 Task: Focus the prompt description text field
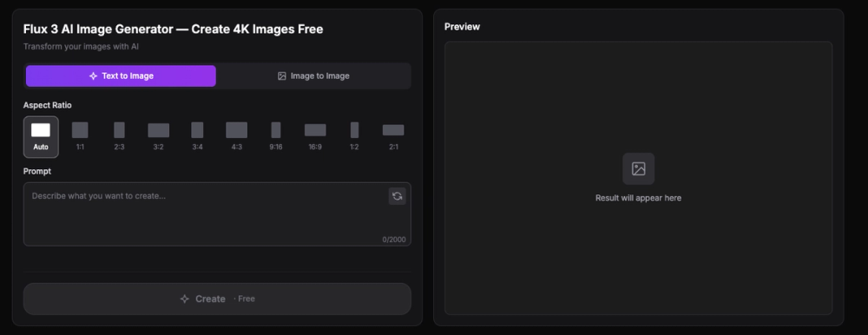217,213
